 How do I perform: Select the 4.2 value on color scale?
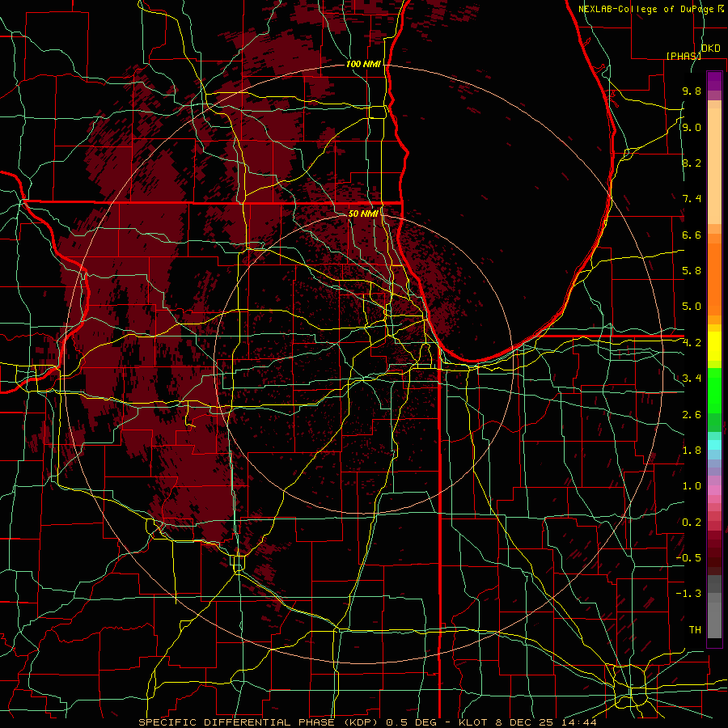click(x=692, y=343)
